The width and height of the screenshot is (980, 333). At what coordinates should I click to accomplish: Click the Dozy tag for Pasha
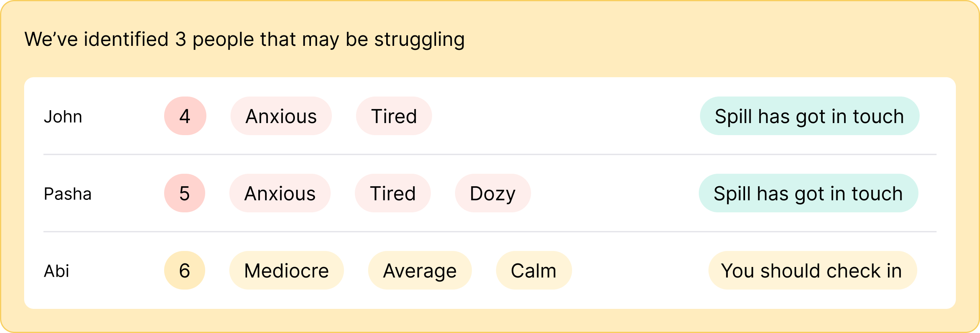[492, 193]
